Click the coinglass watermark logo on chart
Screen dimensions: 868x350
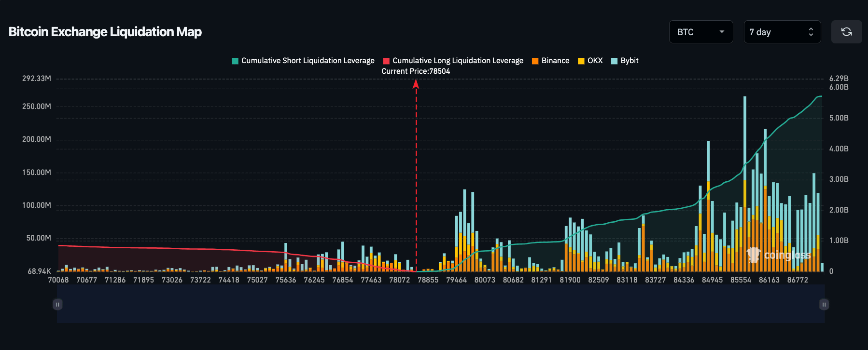coord(778,255)
